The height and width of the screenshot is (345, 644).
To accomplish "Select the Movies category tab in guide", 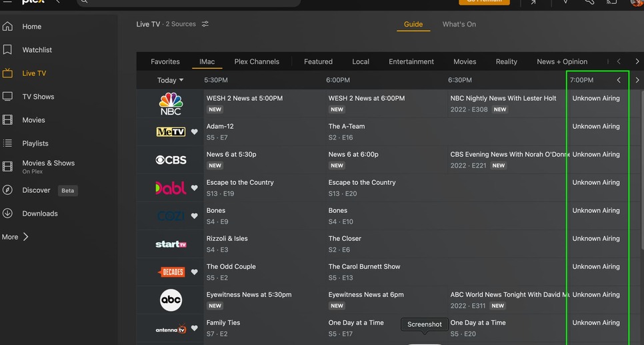I will [465, 61].
